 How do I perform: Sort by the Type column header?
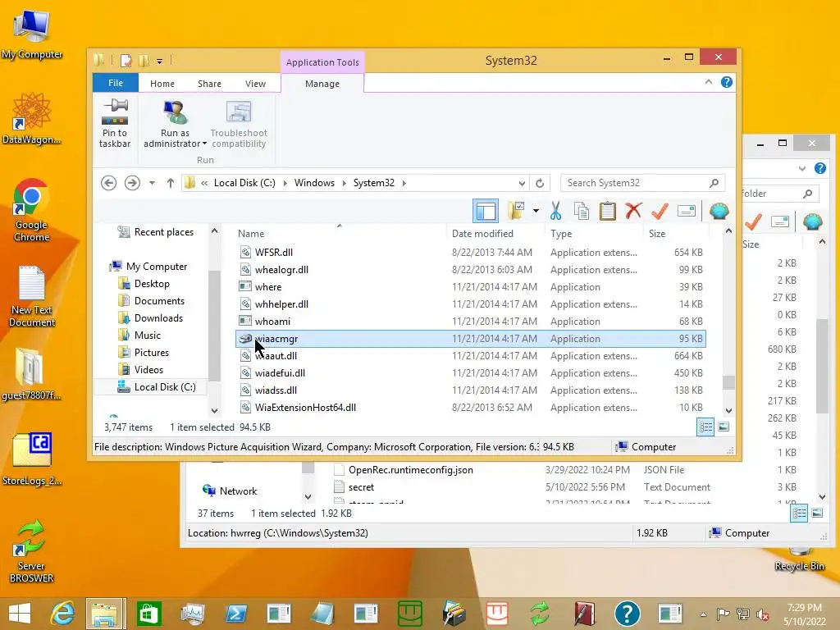[x=594, y=234]
